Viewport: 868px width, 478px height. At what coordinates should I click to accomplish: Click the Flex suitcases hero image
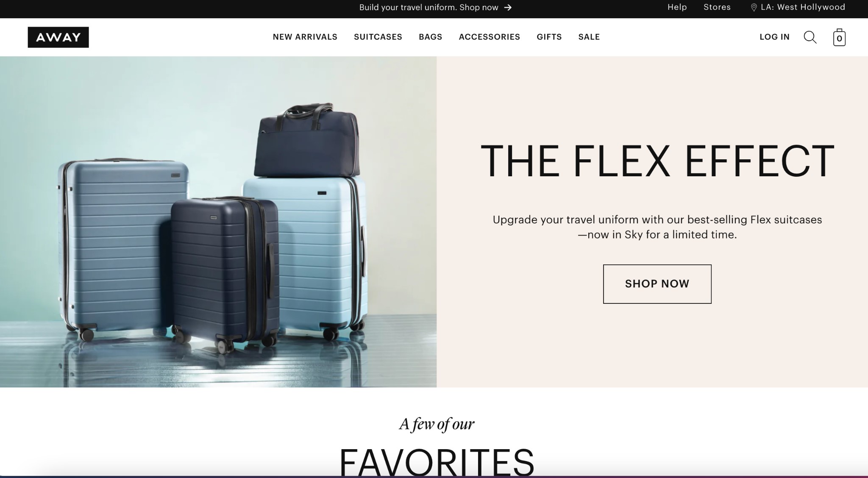click(x=218, y=222)
